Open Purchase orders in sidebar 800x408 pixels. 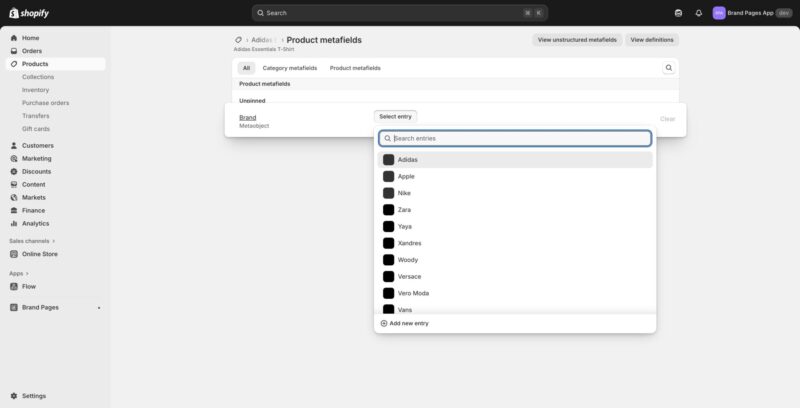point(45,103)
